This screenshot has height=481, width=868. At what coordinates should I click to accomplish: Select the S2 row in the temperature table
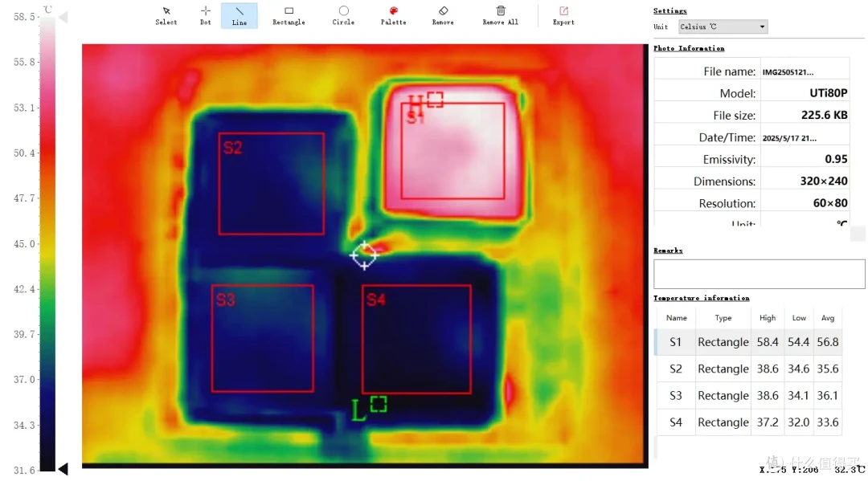coord(748,369)
